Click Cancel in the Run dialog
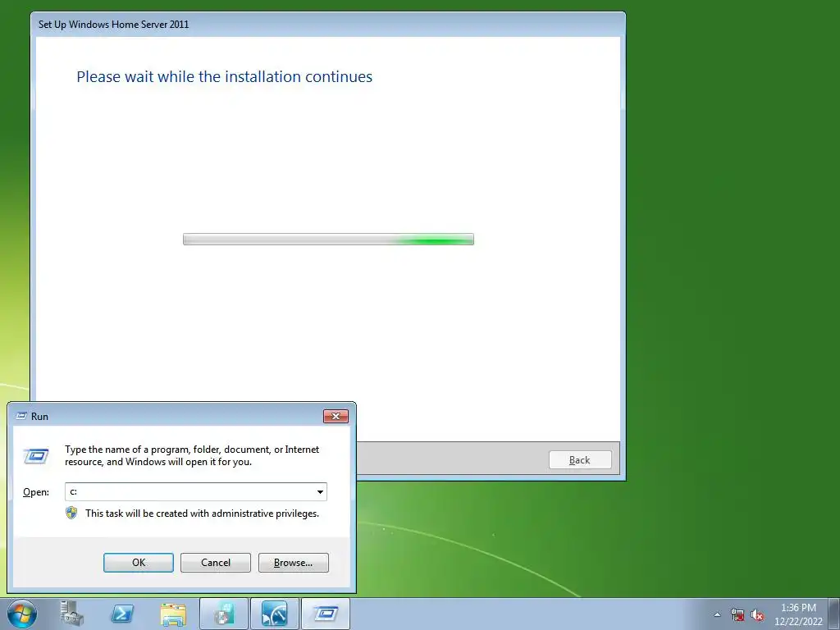 point(216,563)
